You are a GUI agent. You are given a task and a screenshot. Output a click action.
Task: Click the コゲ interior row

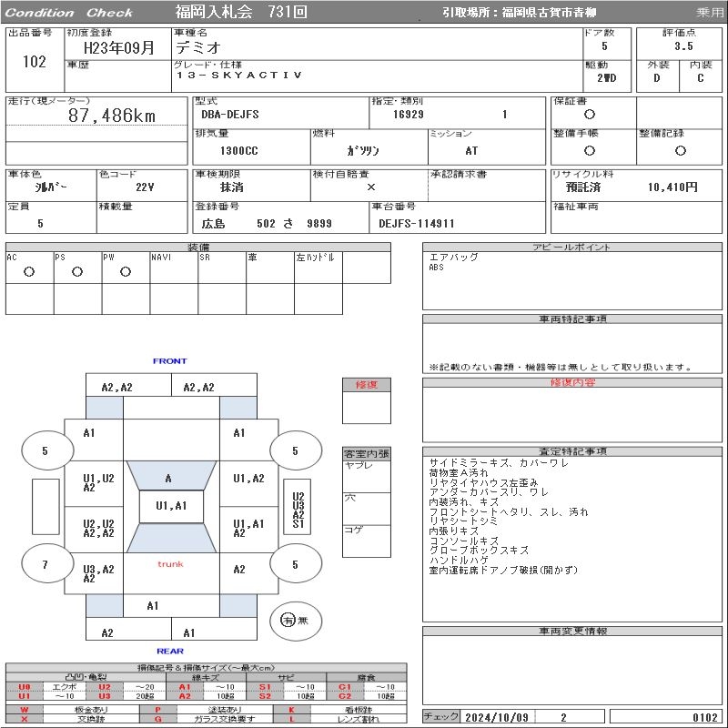pyautogui.click(x=367, y=541)
